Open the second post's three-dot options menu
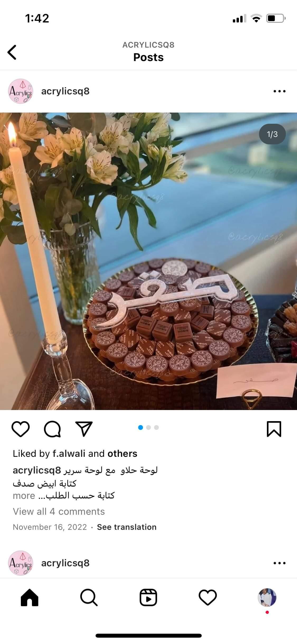 (280, 563)
